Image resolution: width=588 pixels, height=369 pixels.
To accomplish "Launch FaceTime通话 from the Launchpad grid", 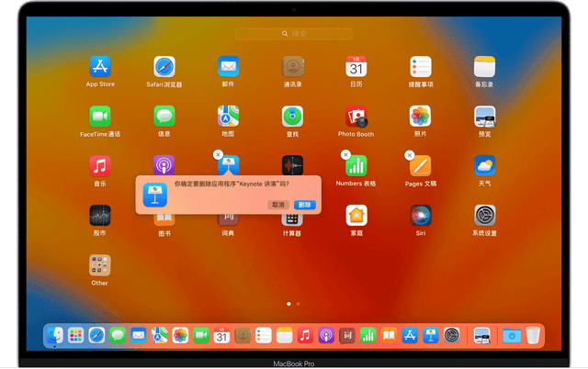I will tap(100, 117).
